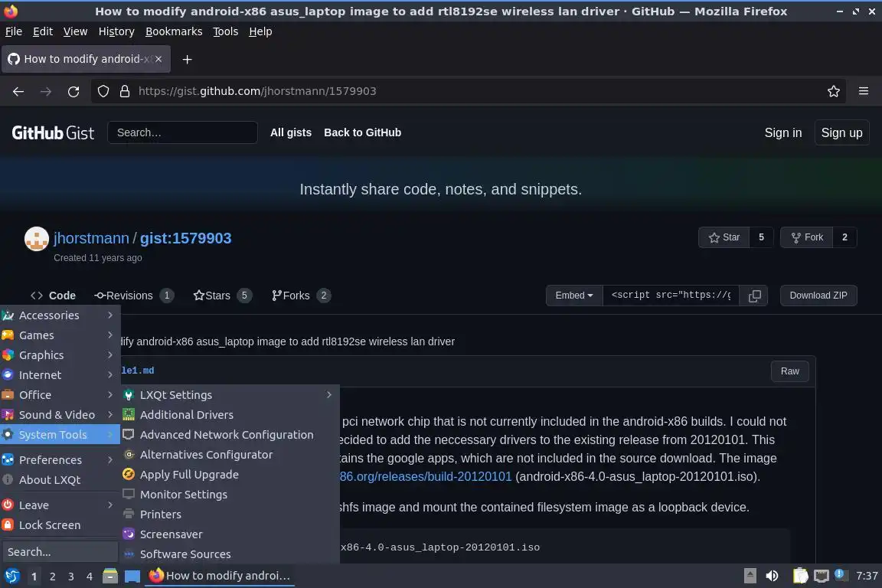Click the start menu search box
This screenshot has height=588, width=882.
click(60, 553)
